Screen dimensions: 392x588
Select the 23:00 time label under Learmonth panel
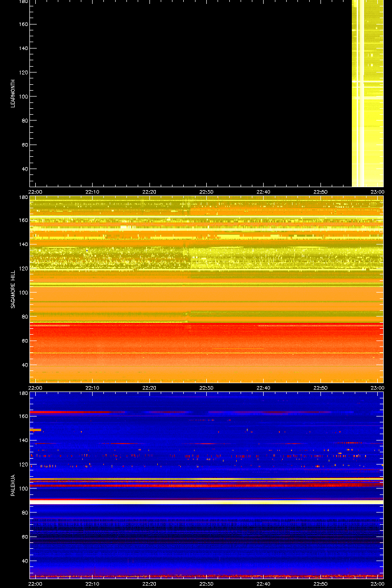[377, 192]
